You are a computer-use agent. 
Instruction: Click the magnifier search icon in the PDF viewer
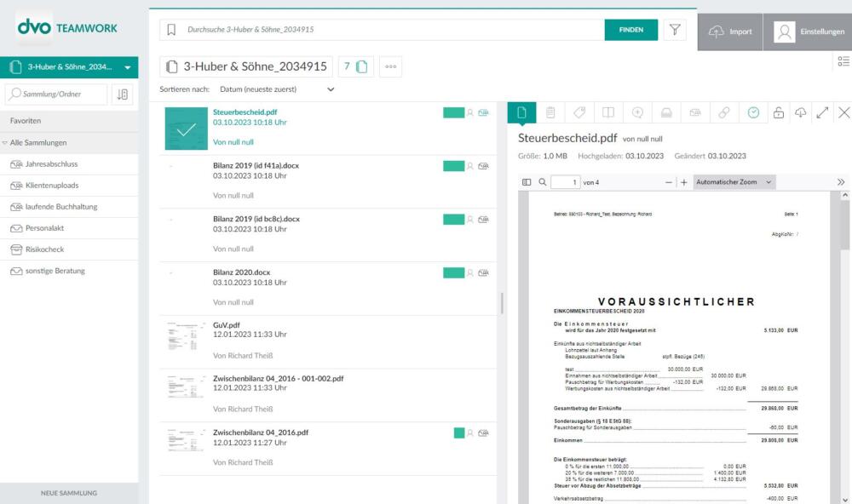(x=542, y=182)
